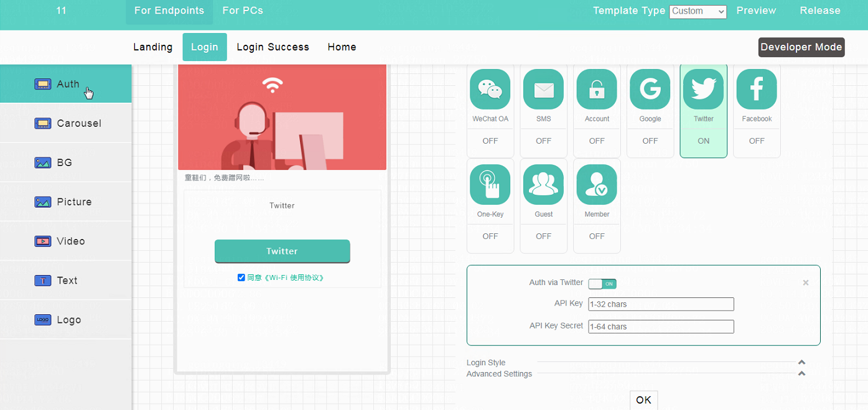
Task: Click the Auth sidebar icon
Action: 42,84
